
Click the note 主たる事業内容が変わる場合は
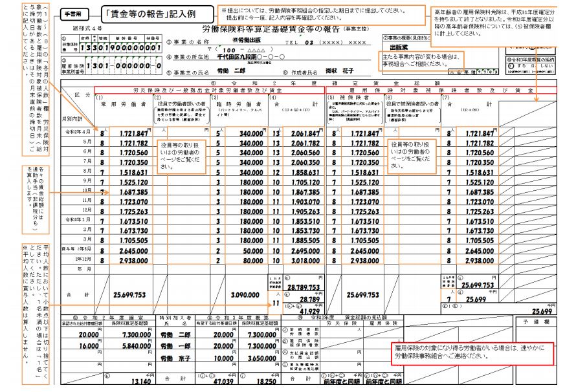pos(421,61)
